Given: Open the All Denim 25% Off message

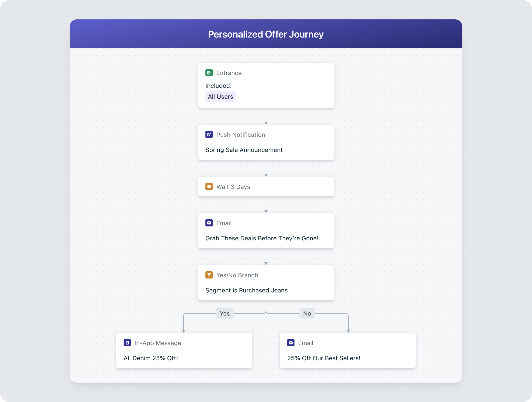Looking at the screenshot, I should point(151,358).
